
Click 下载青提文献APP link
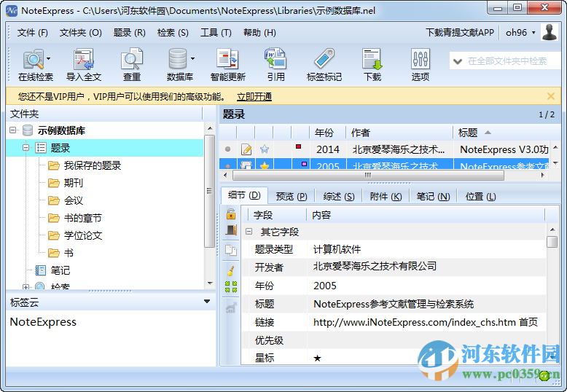(460, 33)
